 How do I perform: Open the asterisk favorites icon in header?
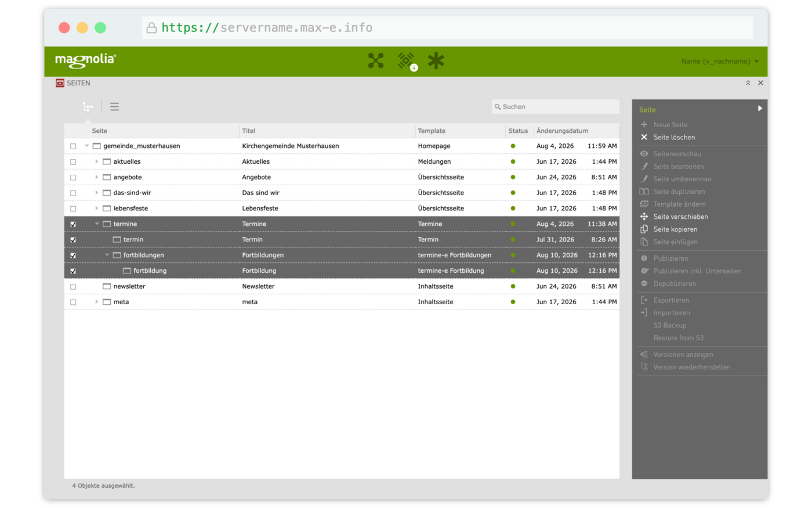tap(436, 60)
